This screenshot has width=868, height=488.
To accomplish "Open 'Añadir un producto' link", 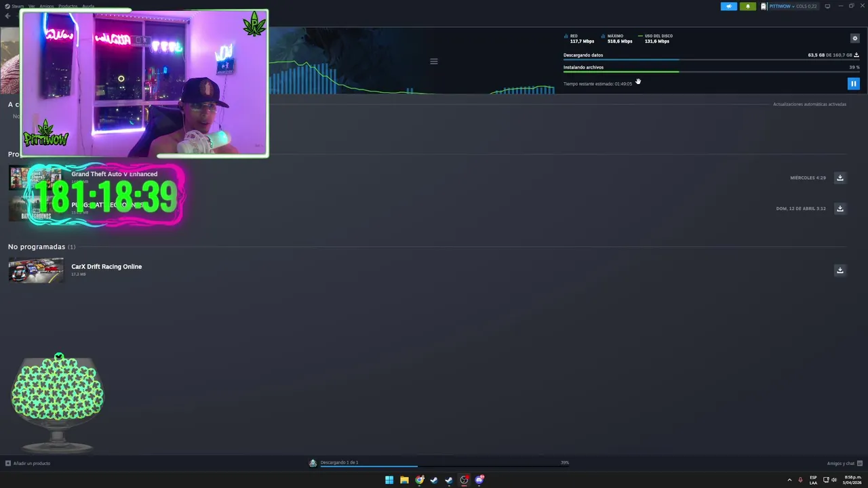I will (x=28, y=463).
